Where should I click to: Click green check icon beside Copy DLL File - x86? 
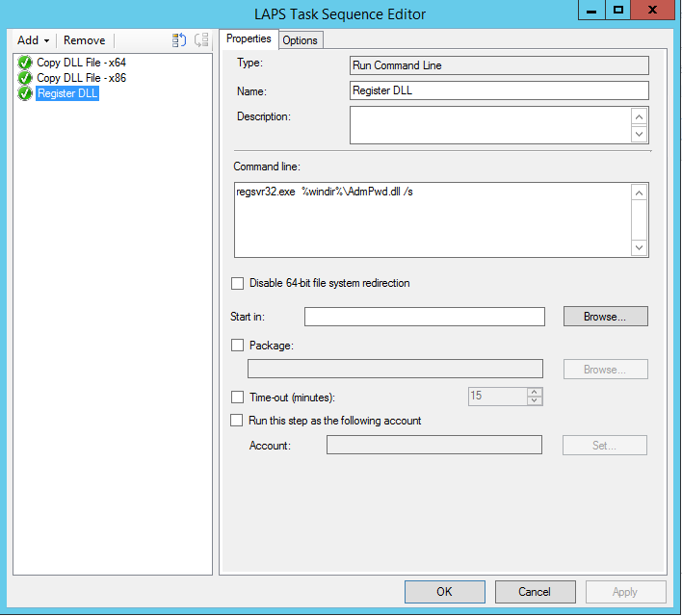click(25, 78)
